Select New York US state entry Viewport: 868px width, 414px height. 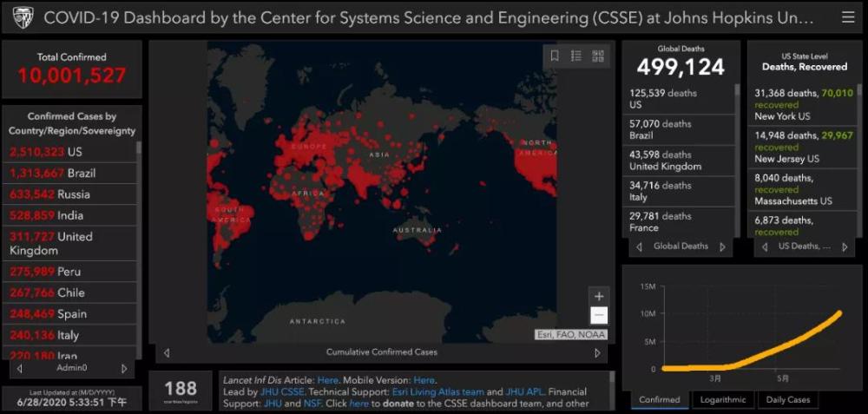pyautogui.click(x=803, y=105)
